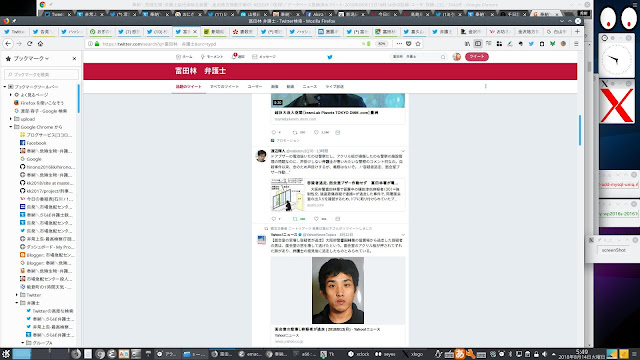
Task: Reload the current Firefox page
Action: click(x=29, y=44)
